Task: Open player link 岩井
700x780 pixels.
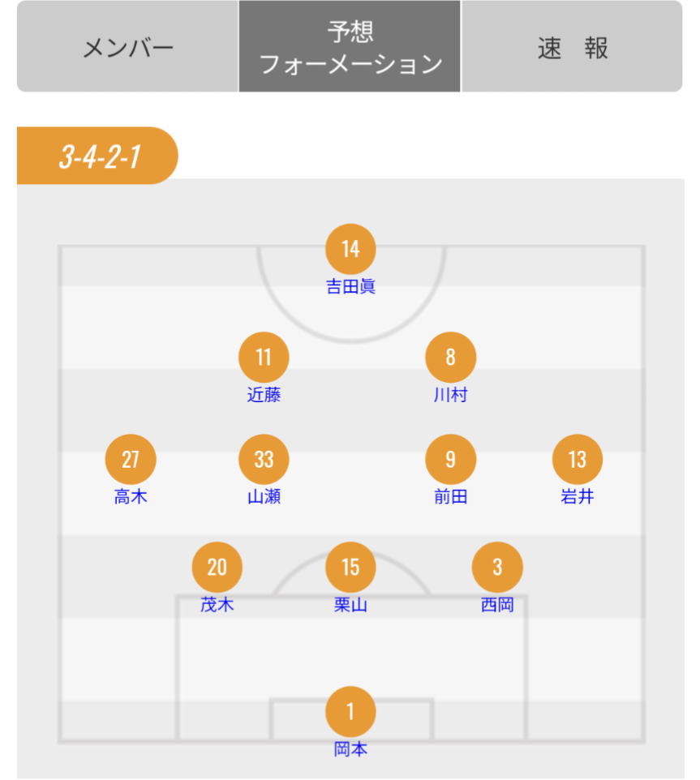Action: (577, 497)
